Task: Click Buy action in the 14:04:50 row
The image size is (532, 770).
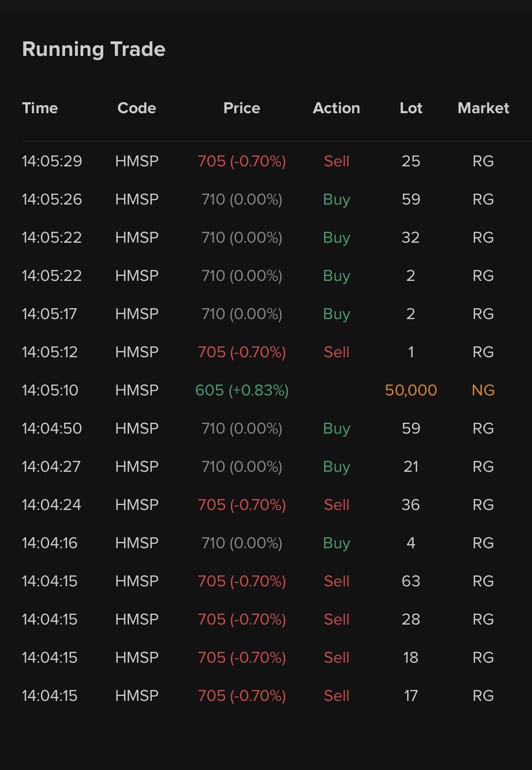Action: (x=336, y=428)
